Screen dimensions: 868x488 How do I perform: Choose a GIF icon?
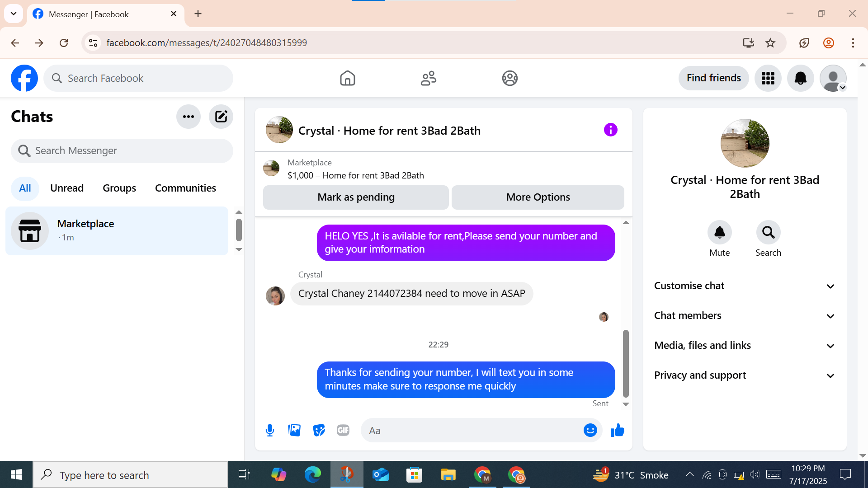(x=343, y=430)
